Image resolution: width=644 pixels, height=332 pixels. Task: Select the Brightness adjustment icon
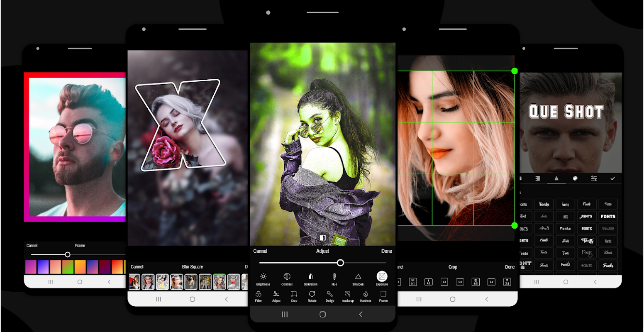click(x=263, y=276)
